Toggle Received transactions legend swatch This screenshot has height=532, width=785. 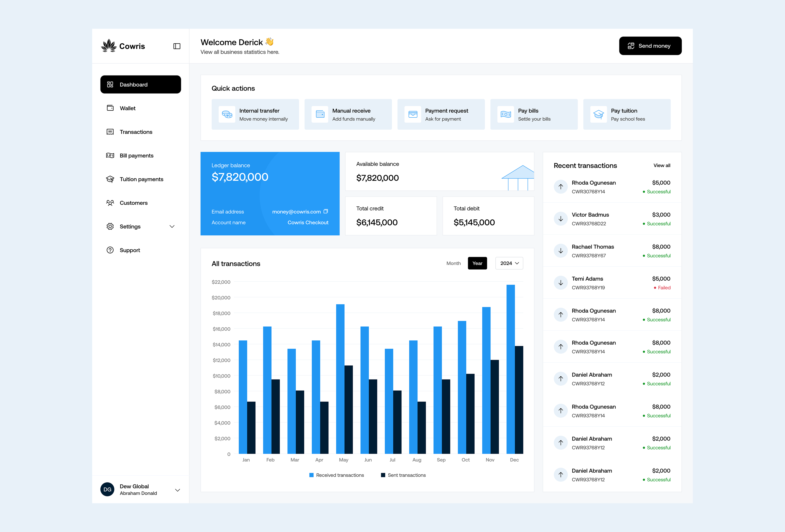click(311, 475)
